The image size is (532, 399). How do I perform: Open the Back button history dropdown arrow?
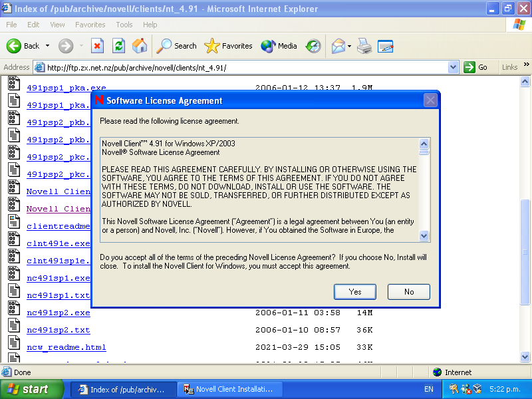tap(47, 46)
